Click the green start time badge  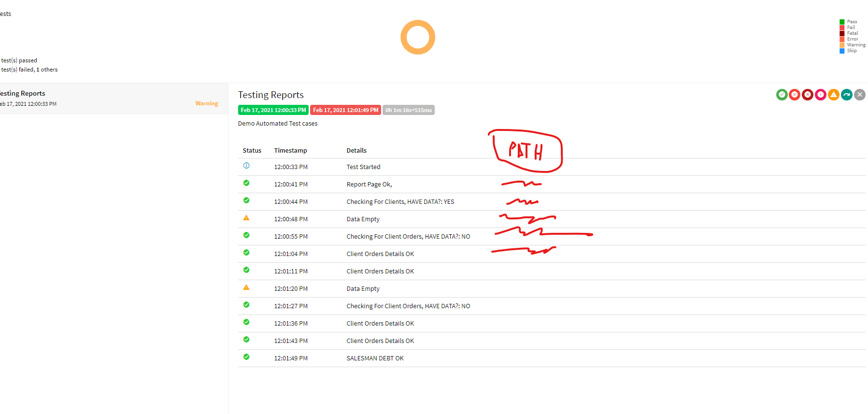pyautogui.click(x=273, y=110)
